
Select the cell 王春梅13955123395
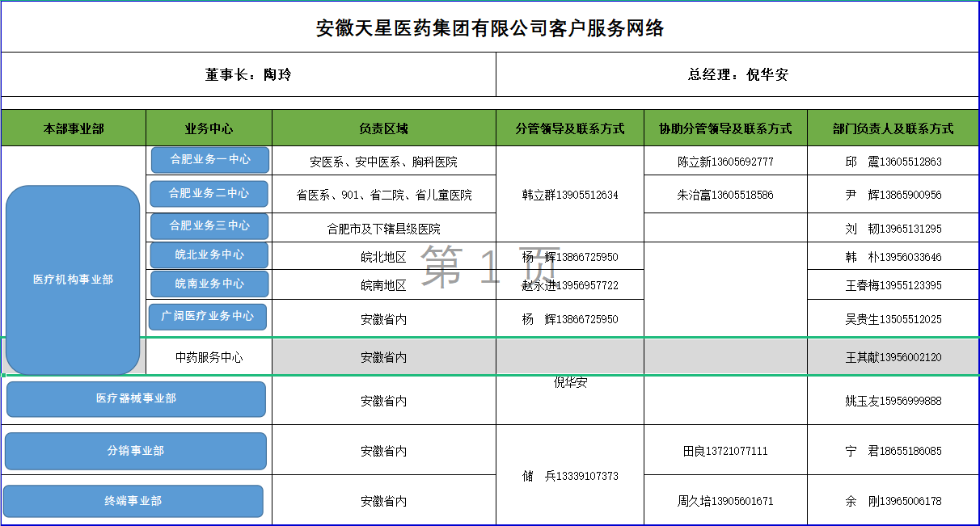coord(893,285)
